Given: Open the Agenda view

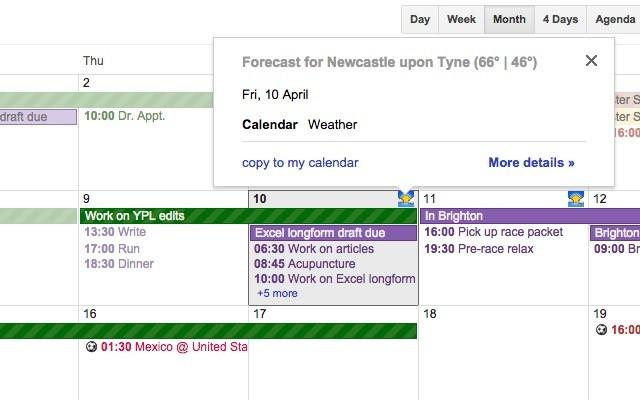Looking at the screenshot, I should point(614,19).
